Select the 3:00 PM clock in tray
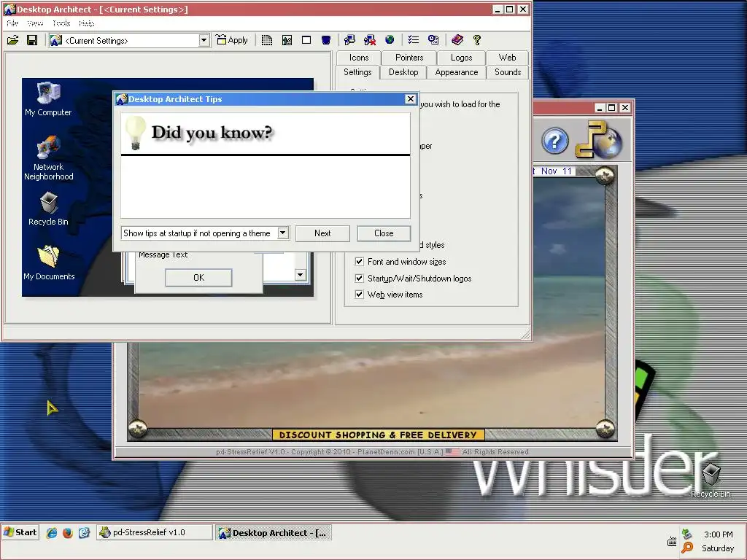 click(x=718, y=534)
